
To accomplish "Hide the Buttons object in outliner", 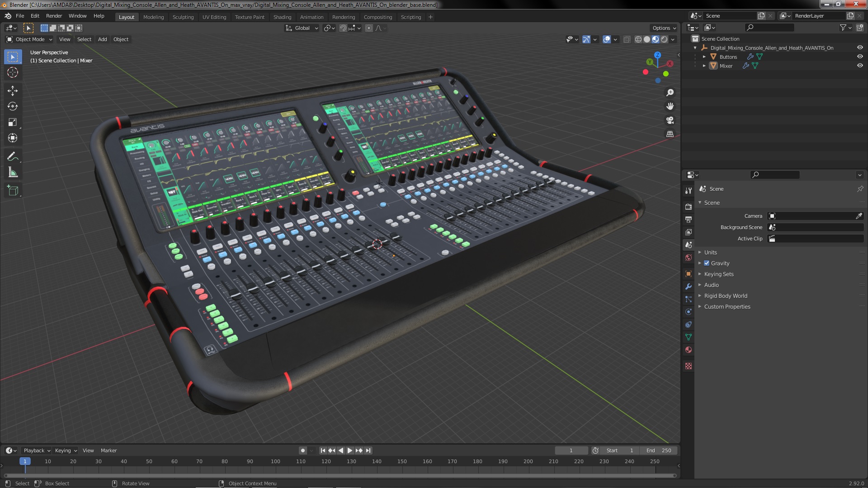I will pos(860,56).
